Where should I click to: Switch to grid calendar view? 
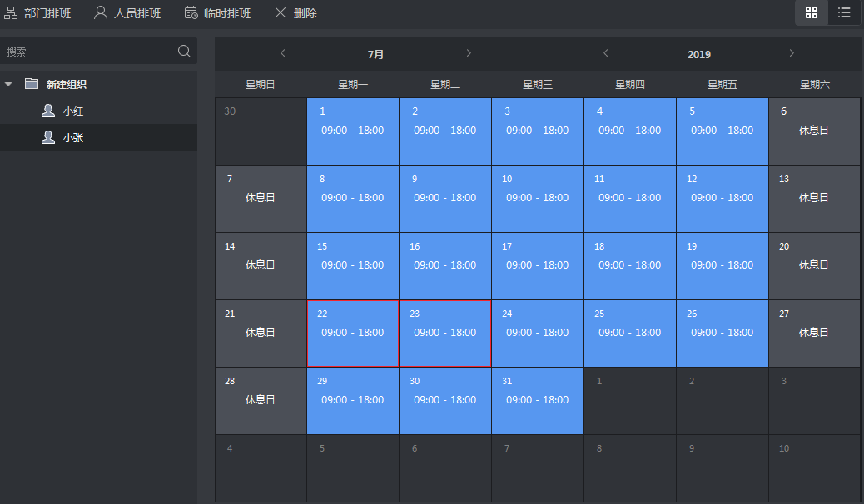coord(812,13)
